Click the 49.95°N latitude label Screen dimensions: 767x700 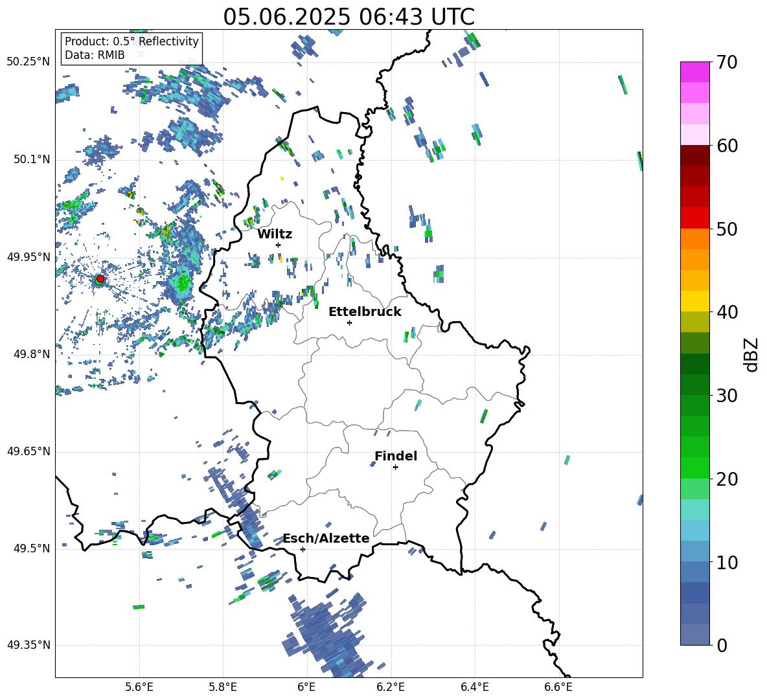(29, 256)
